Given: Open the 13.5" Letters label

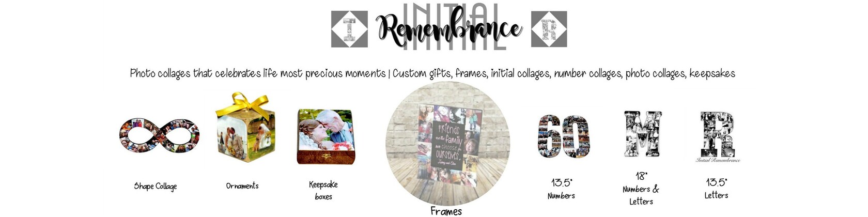Looking at the screenshot, I should click(716, 189).
